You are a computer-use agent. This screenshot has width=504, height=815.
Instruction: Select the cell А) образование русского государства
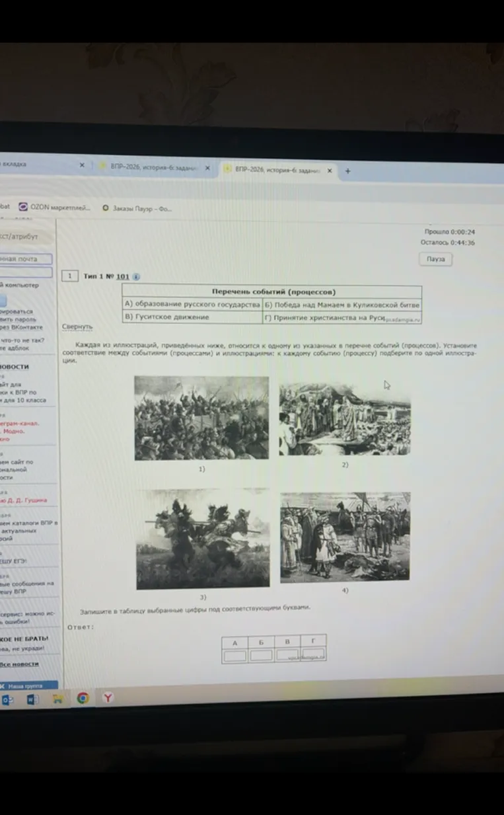point(192,305)
